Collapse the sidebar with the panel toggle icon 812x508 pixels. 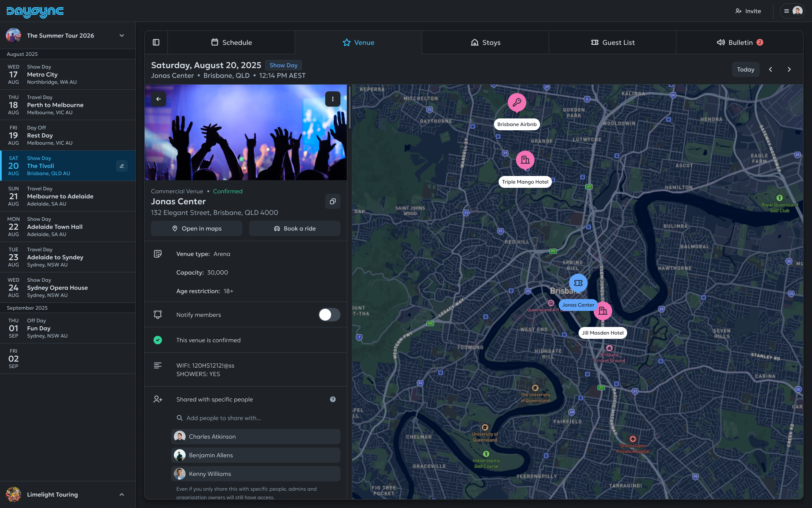(x=156, y=42)
